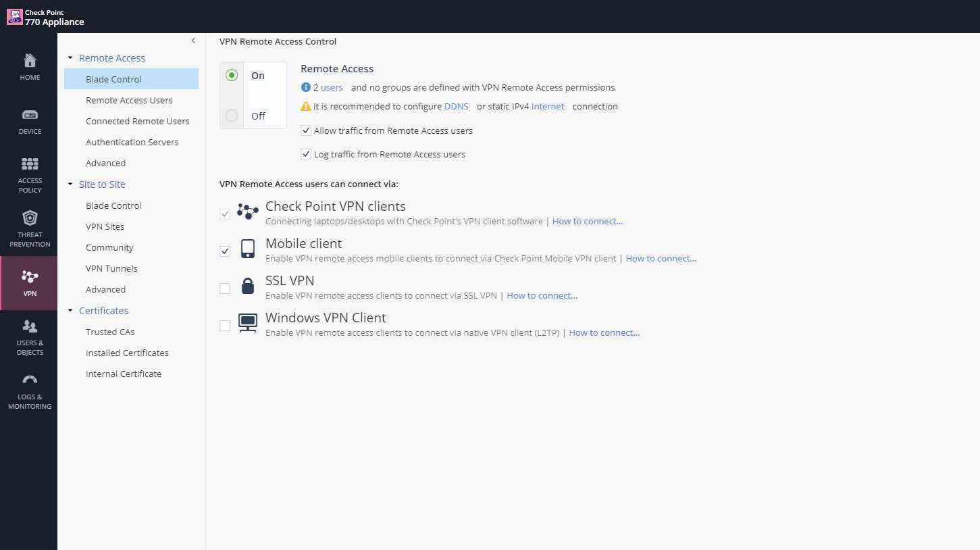Screen dimensions: 980x550
Task: Click the blue info icon beside 2 users
Action: [306, 87]
